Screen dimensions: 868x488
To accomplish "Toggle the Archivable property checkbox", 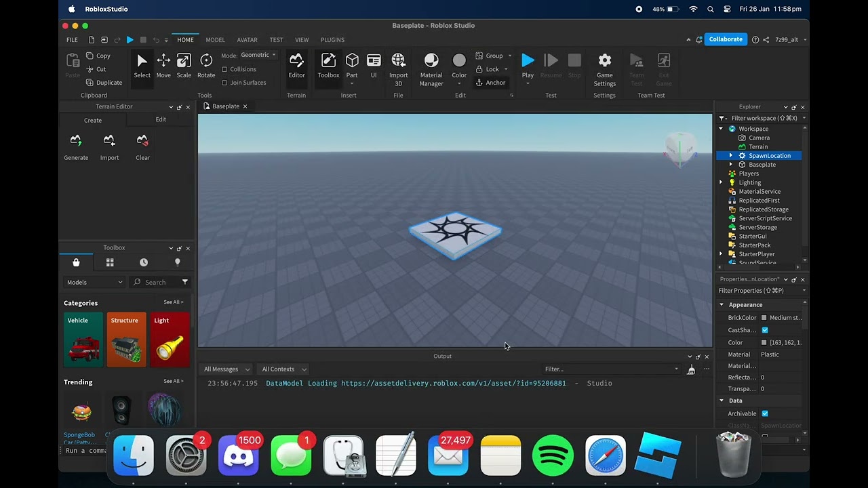I will (x=765, y=413).
